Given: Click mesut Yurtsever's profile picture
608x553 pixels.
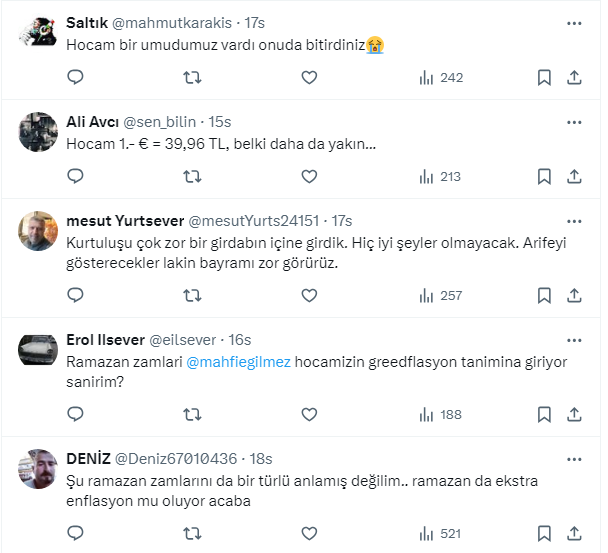Looking at the screenshot, I should pos(38,232).
